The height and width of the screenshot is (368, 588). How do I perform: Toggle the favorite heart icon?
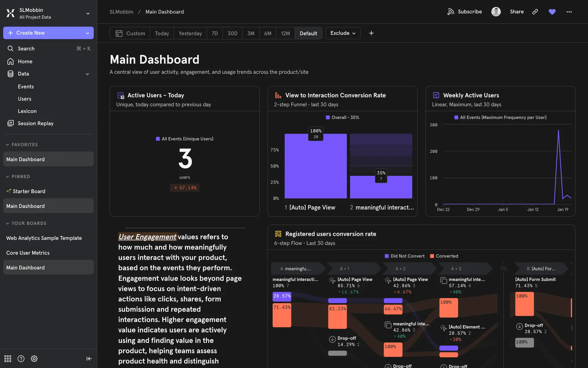pos(552,12)
